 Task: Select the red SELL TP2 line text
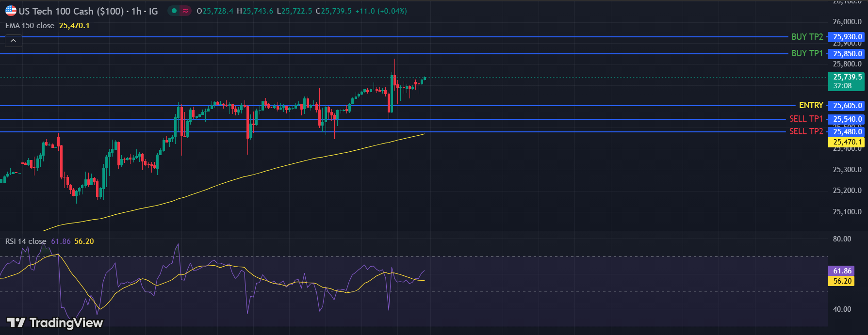(806, 131)
